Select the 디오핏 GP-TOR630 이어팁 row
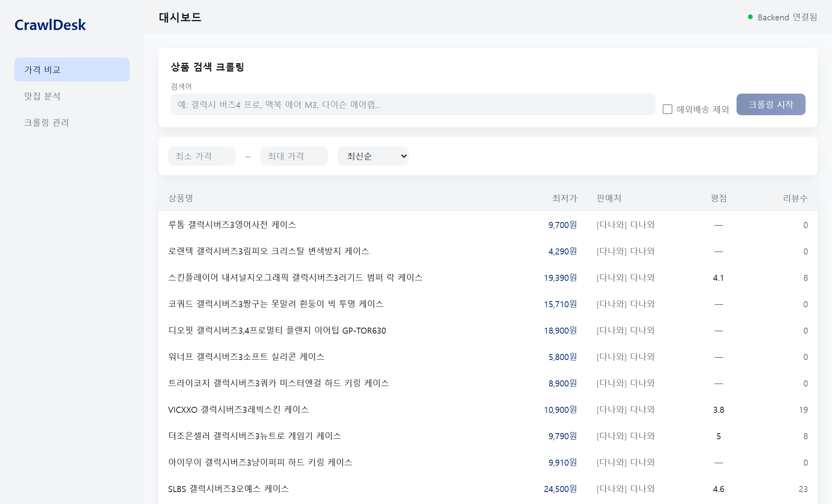Screen dimensions: 832x504 coord(488,330)
